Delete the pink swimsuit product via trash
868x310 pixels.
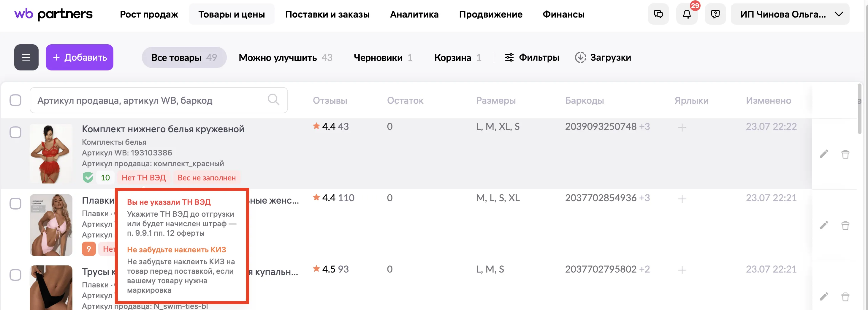click(845, 225)
